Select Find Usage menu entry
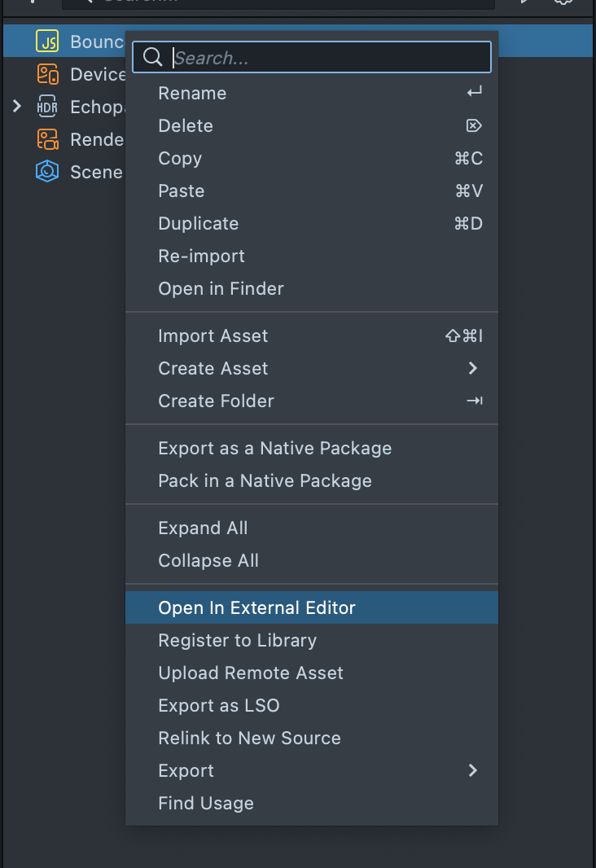Image resolution: width=596 pixels, height=868 pixels. (x=206, y=803)
